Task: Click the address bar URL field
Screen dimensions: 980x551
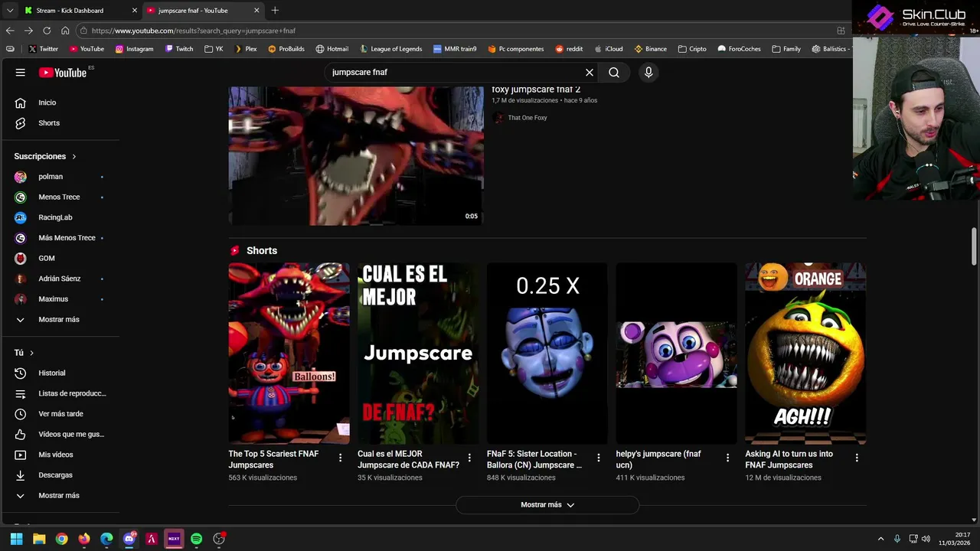Action: tap(459, 31)
